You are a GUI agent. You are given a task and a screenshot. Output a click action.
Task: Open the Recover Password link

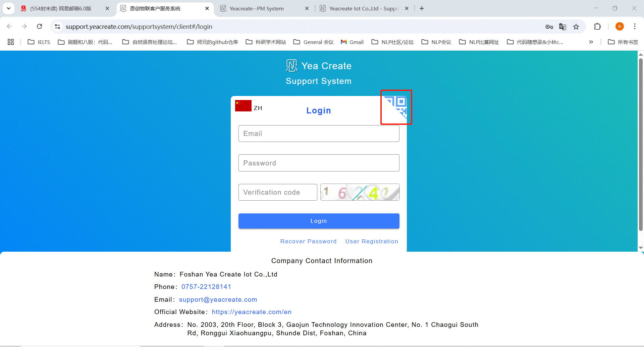[308, 241]
